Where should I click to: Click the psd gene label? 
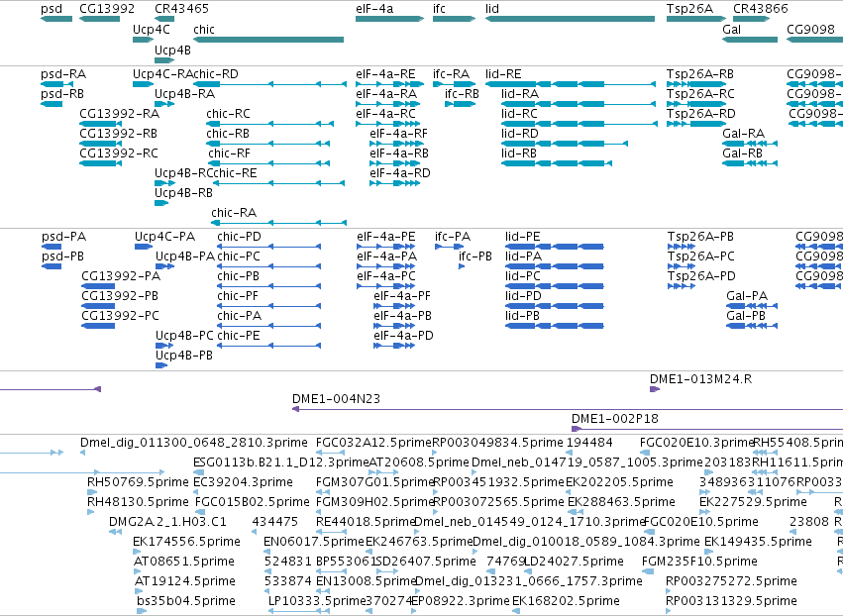coord(52,9)
